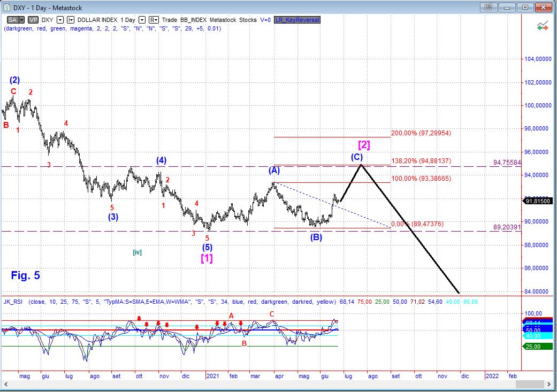Open the DXY symbol dropdown arrow
Image resolution: width=557 pixels, height=392 pixels.
(x=60, y=19)
